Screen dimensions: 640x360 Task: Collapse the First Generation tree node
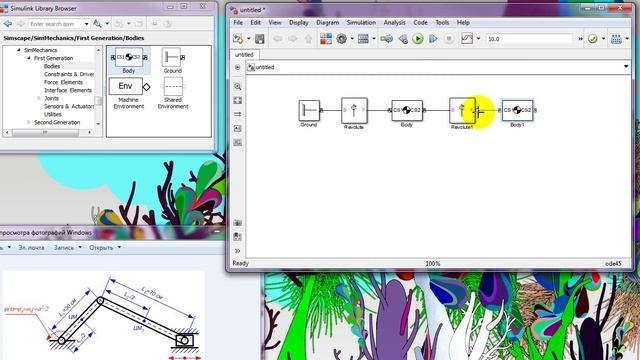coord(29,58)
